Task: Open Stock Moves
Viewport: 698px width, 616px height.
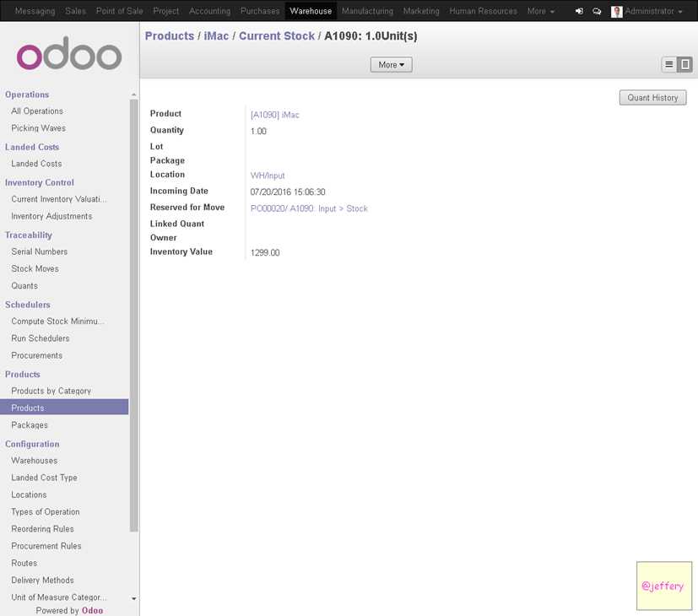Action: coord(35,269)
